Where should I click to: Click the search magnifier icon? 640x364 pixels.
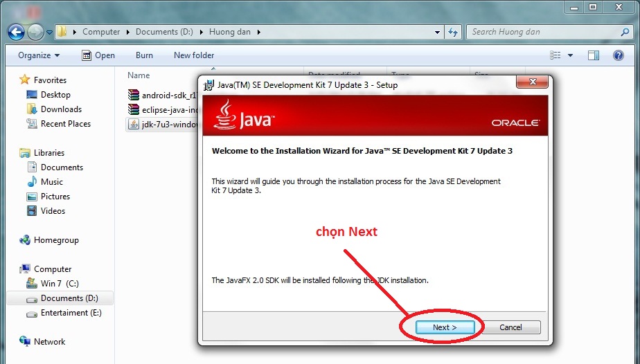pyautogui.click(x=625, y=32)
